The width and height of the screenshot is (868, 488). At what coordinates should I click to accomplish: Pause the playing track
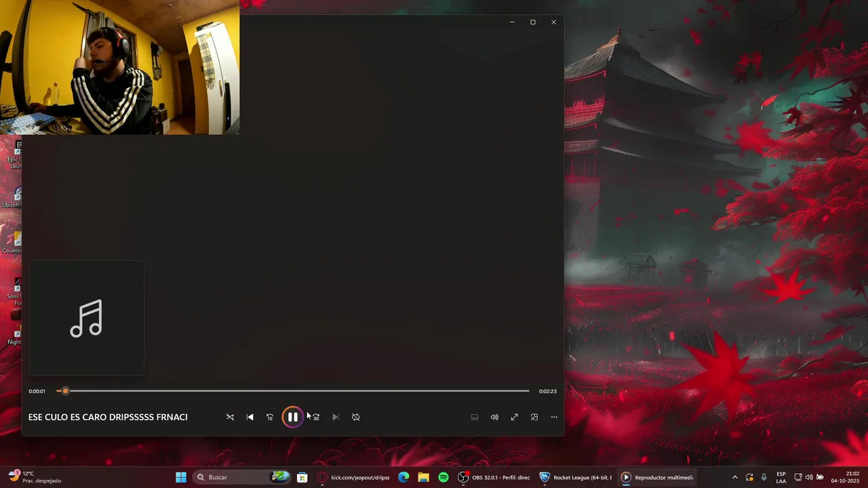click(292, 417)
